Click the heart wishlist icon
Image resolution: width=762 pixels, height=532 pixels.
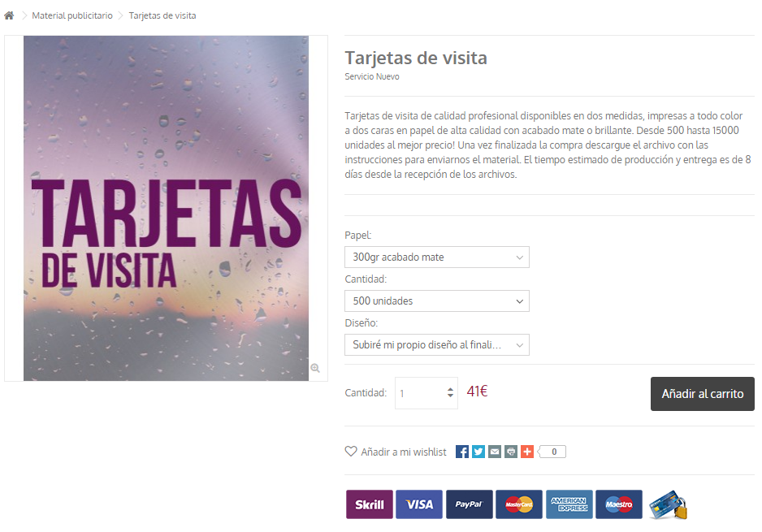(x=350, y=452)
